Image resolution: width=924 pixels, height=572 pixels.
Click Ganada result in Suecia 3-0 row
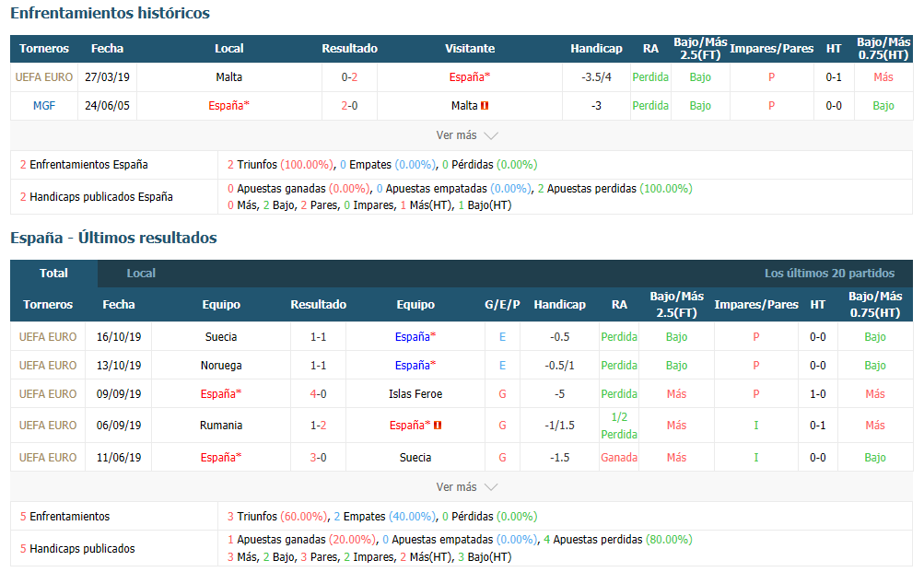coord(619,458)
